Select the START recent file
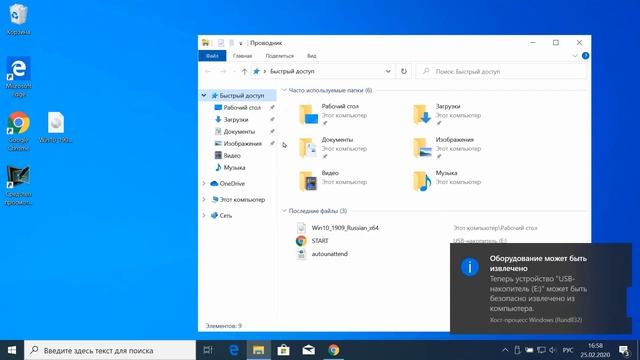Image resolution: width=640 pixels, height=360 pixels. (320, 241)
